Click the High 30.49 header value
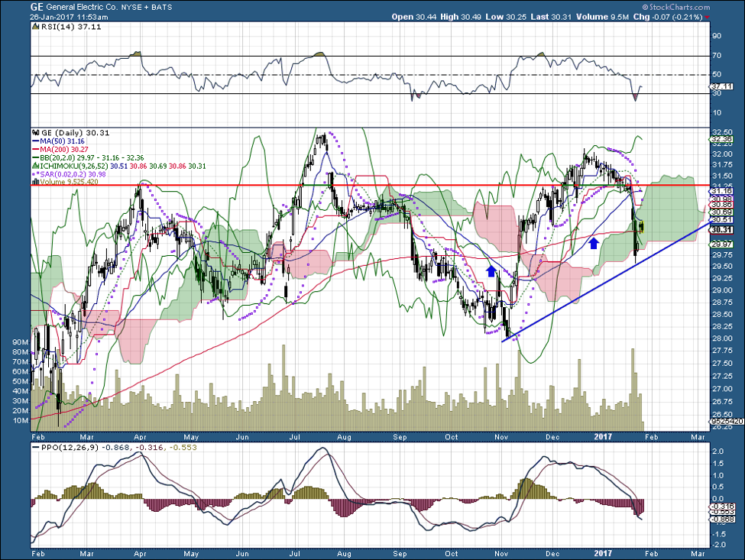The width and height of the screenshot is (745, 560). 461,17
